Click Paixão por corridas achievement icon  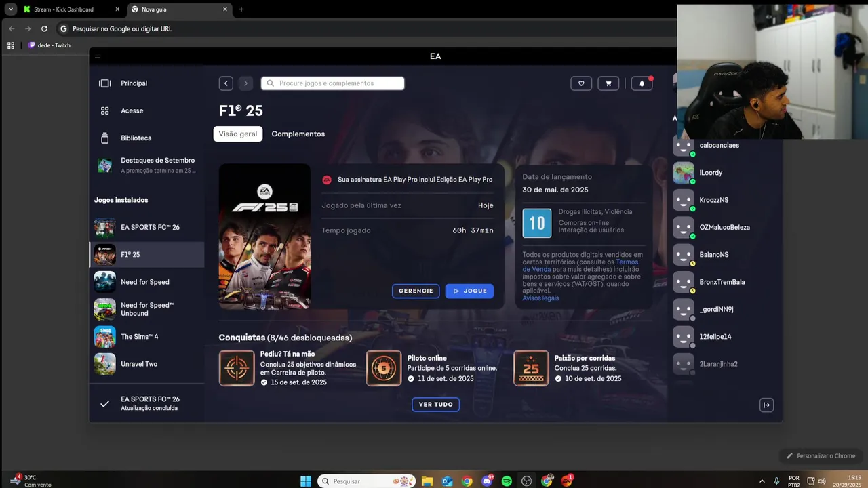point(531,368)
